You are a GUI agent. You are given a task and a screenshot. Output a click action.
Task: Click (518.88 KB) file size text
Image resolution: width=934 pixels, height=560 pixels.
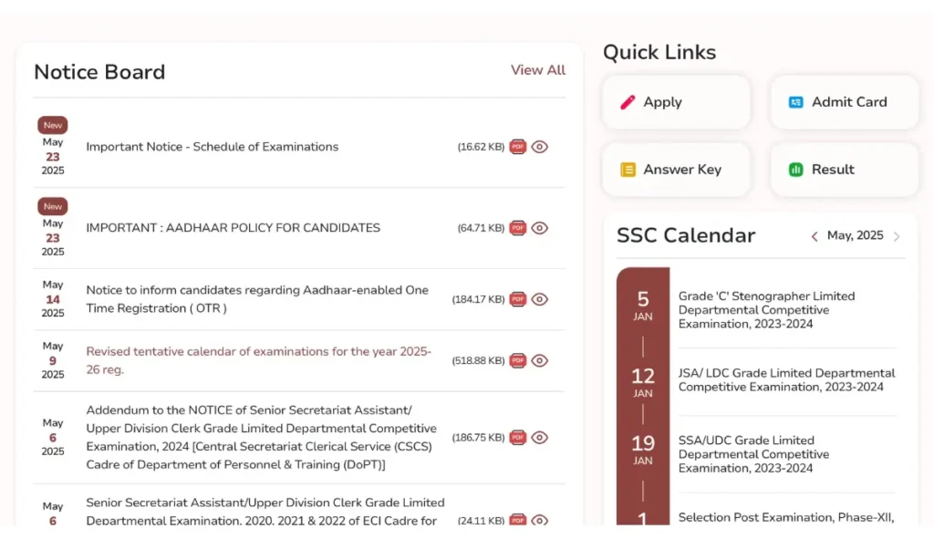coord(478,360)
